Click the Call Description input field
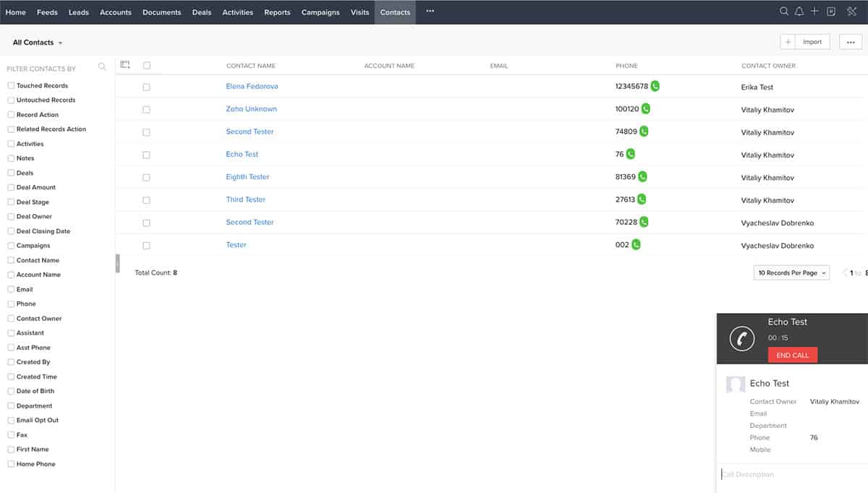The width and height of the screenshot is (868, 493). click(788, 475)
